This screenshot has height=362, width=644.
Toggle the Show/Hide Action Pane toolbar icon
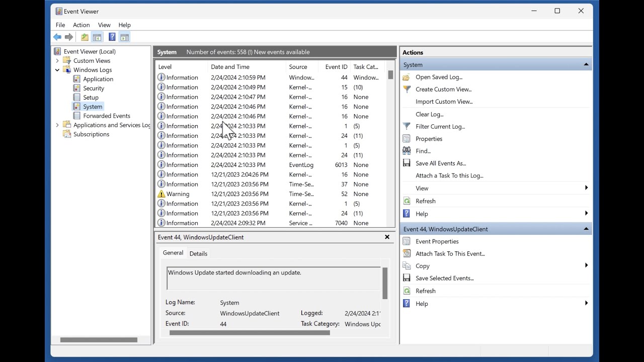pos(124,37)
